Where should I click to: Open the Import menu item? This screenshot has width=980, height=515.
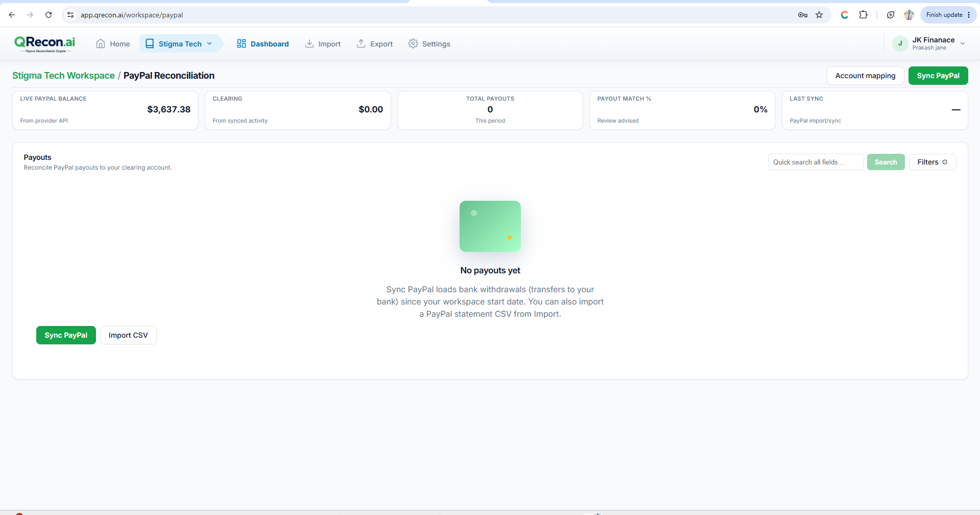[323, 44]
